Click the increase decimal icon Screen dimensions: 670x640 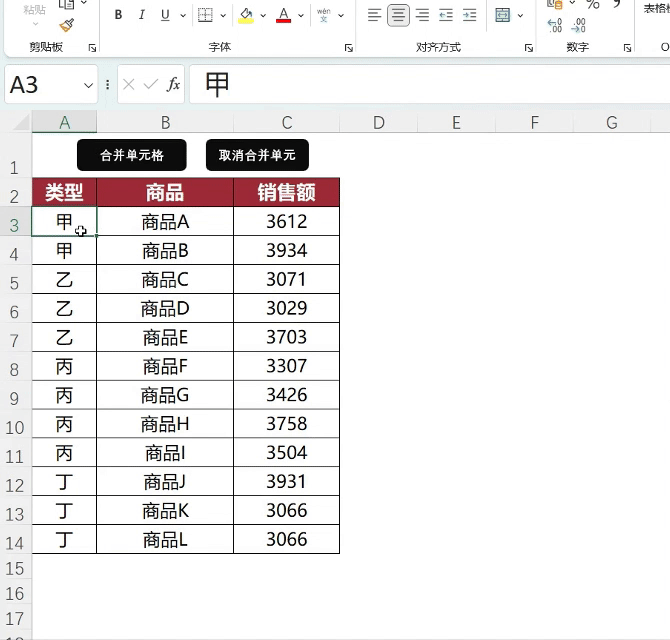click(555, 26)
